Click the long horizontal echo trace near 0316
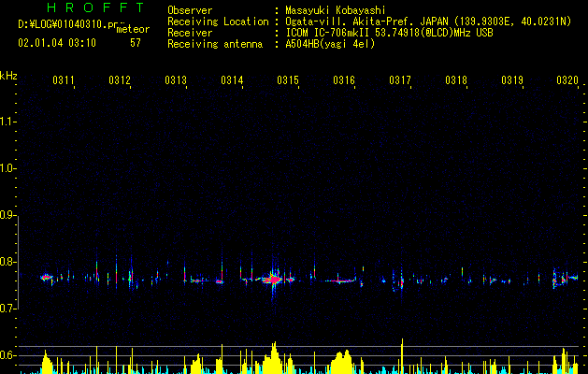This screenshot has width=588, height=374. click(340, 280)
